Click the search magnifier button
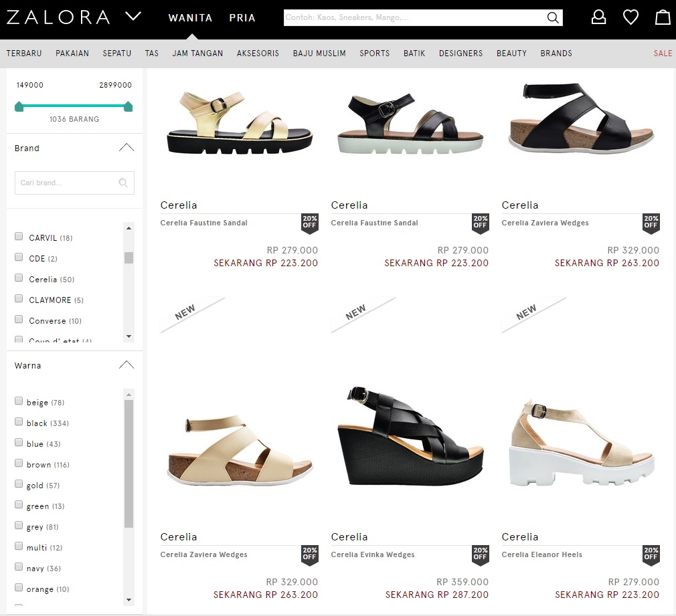The height and width of the screenshot is (616, 676). (x=553, y=17)
